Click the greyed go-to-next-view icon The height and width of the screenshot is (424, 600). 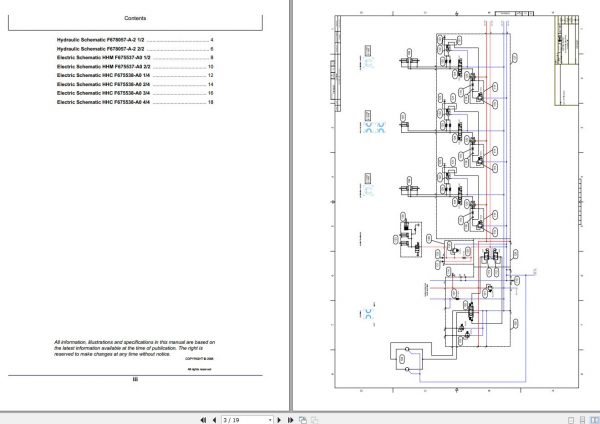(315, 420)
